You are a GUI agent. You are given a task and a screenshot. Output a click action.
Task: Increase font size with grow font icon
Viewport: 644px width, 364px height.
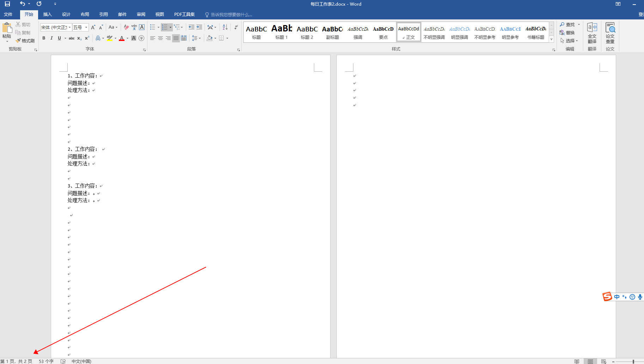click(93, 27)
